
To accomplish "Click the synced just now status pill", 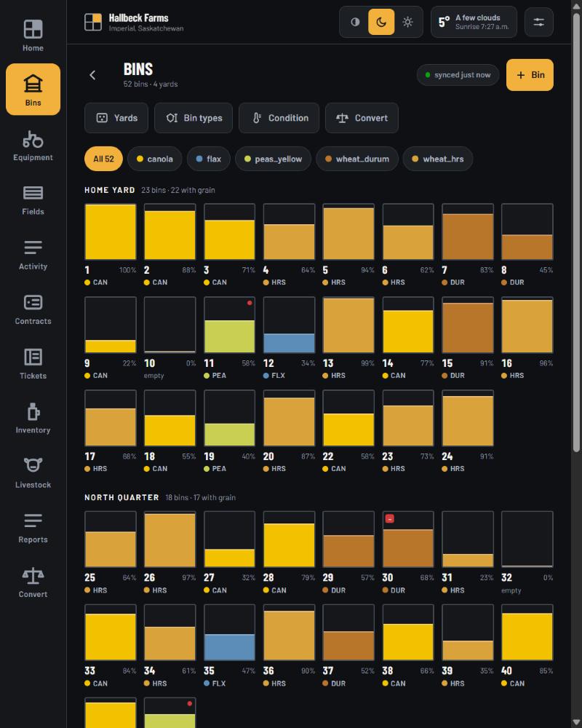I will click(x=458, y=75).
